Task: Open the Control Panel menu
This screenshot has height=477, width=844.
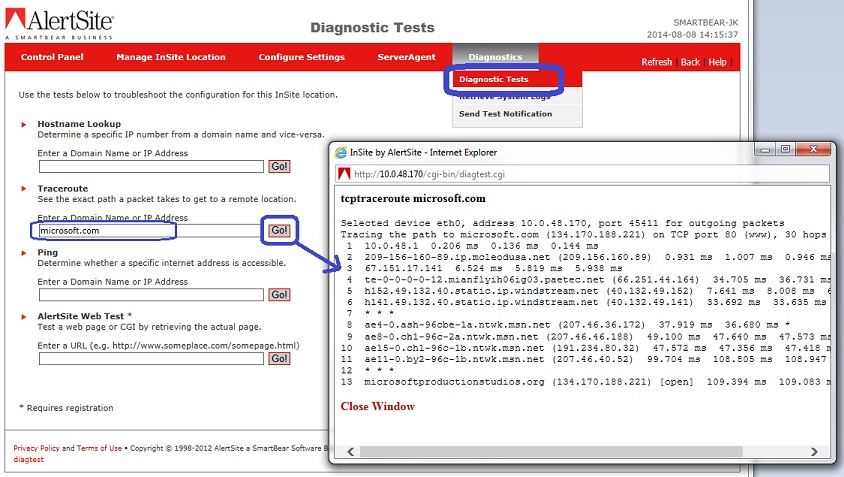Action: (x=52, y=57)
